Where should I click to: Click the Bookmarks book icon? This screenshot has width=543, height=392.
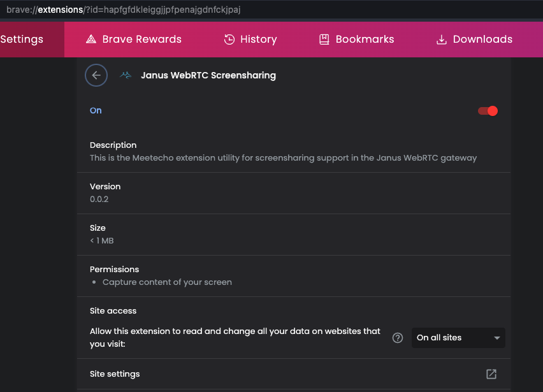324,40
